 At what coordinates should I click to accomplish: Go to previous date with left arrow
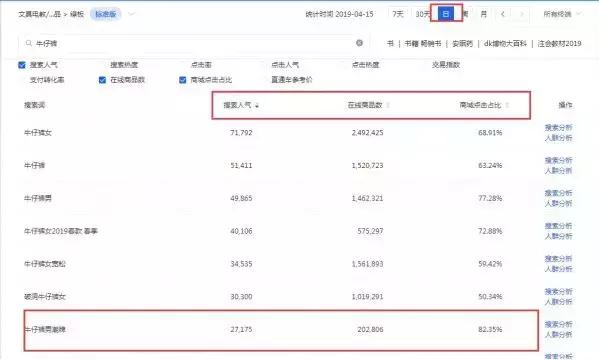503,14
